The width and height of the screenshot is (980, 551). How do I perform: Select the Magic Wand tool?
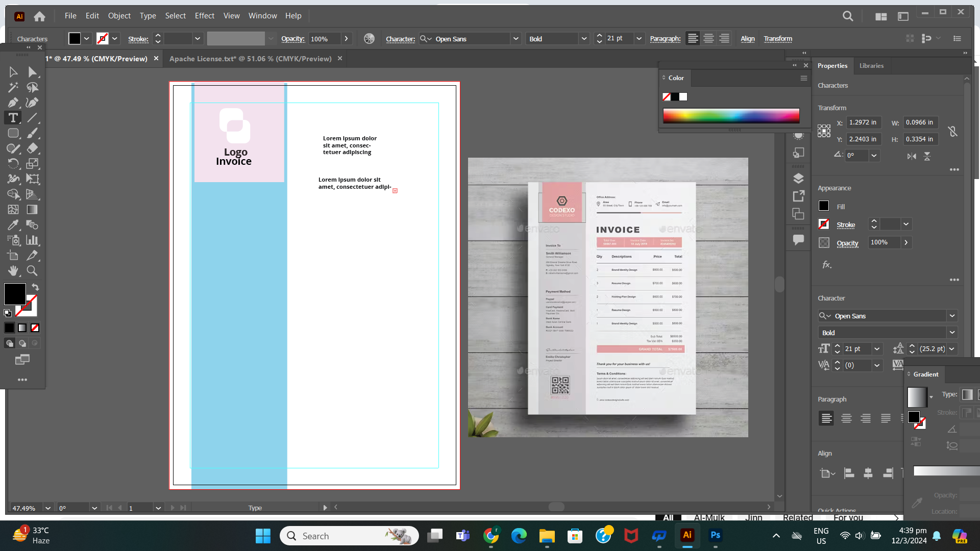click(13, 87)
